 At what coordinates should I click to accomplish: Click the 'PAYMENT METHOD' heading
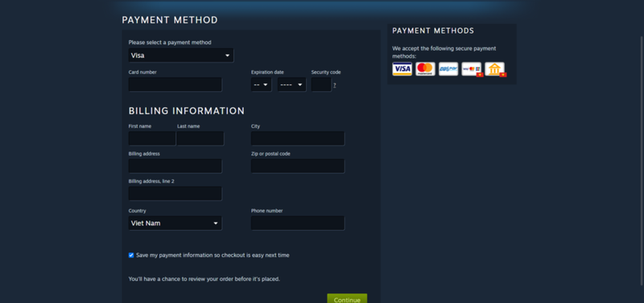[x=170, y=20]
